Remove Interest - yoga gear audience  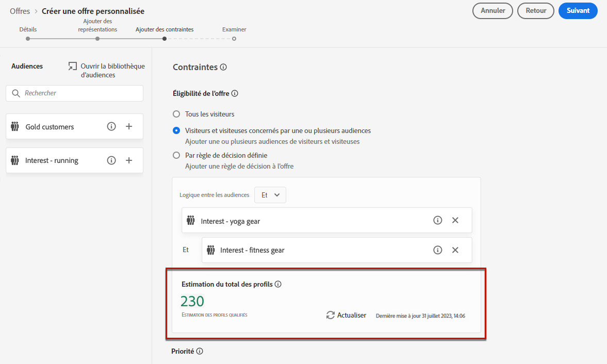(455, 220)
